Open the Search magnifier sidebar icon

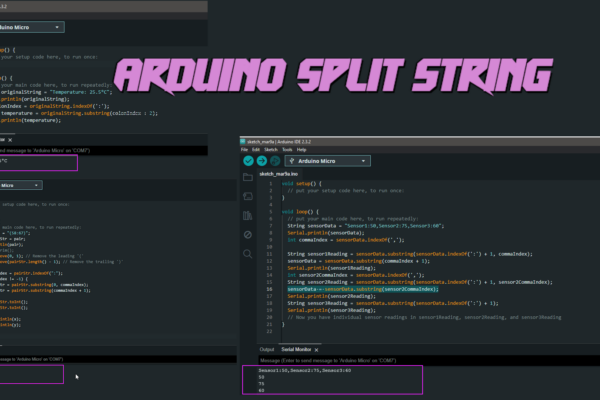point(248,254)
